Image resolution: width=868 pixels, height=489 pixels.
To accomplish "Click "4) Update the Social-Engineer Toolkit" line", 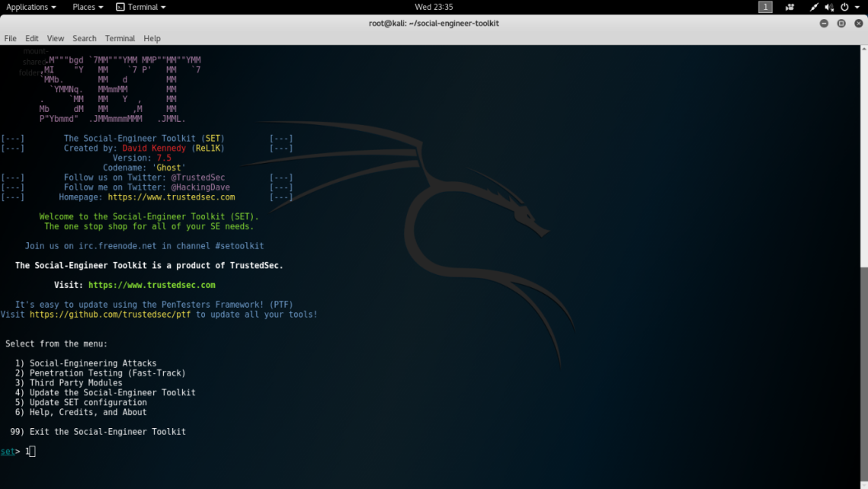I will (105, 393).
